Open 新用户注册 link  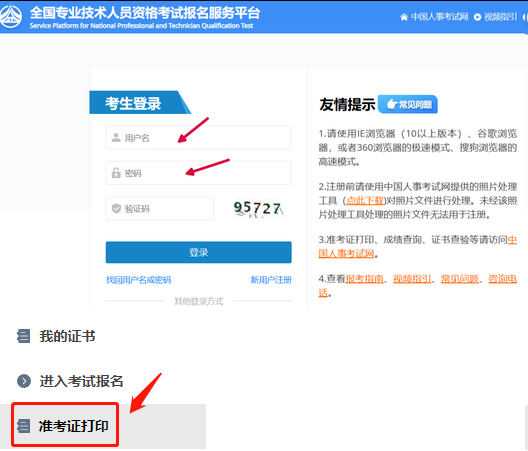point(271,280)
